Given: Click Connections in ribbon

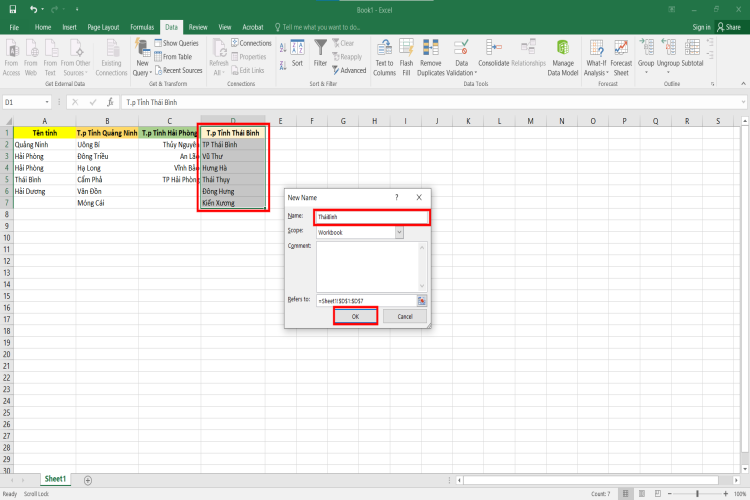Looking at the screenshot, I should click(251, 43).
